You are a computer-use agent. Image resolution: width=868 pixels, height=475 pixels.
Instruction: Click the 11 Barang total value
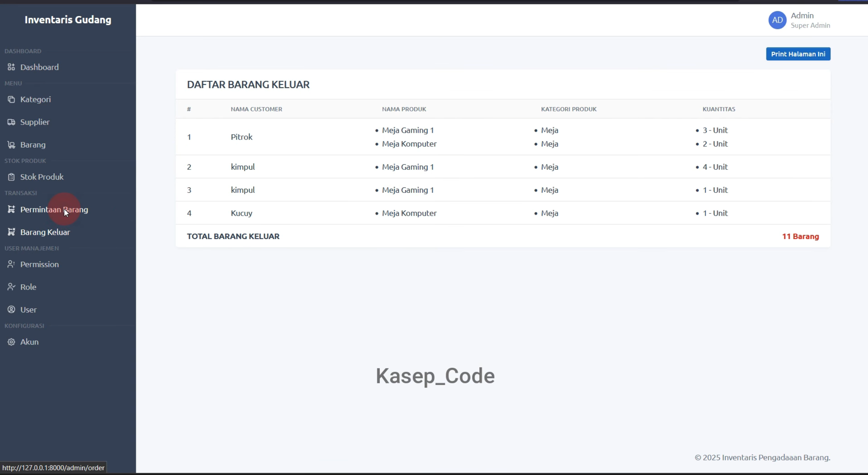800,236
